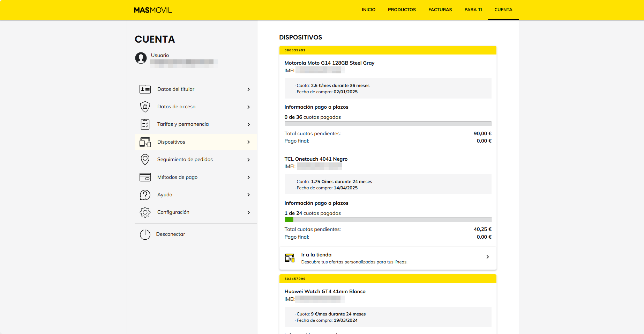Click the Datos de acceso shield lock icon
The width and height of the screenshot is (644, 334).
click(x=145, y=107)
